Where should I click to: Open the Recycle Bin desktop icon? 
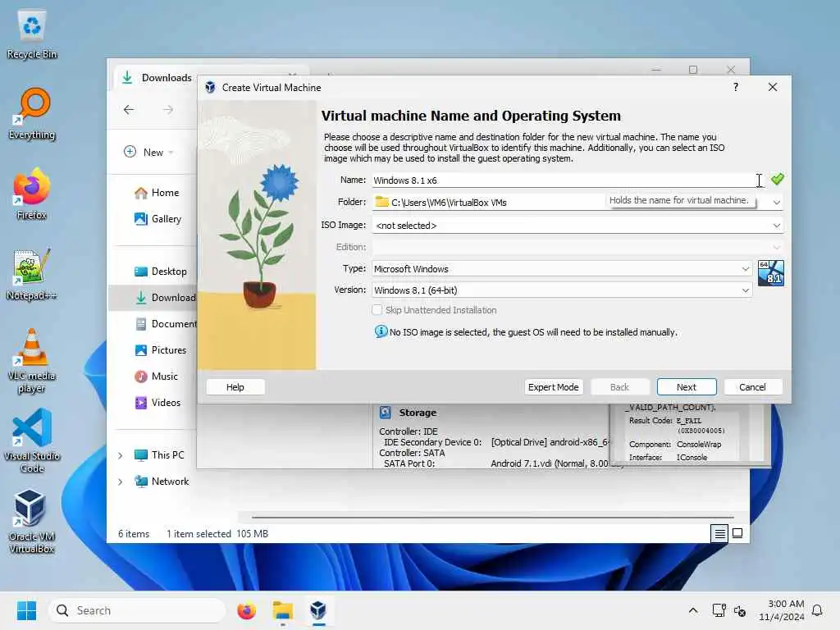point(32,34)
